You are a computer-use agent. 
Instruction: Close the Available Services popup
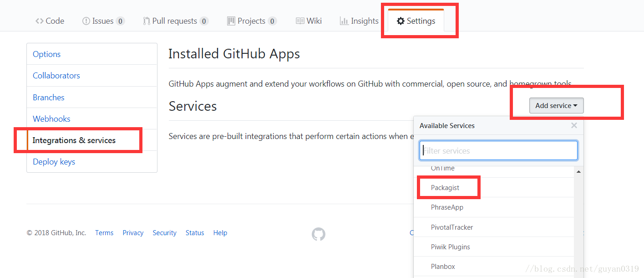574,125
